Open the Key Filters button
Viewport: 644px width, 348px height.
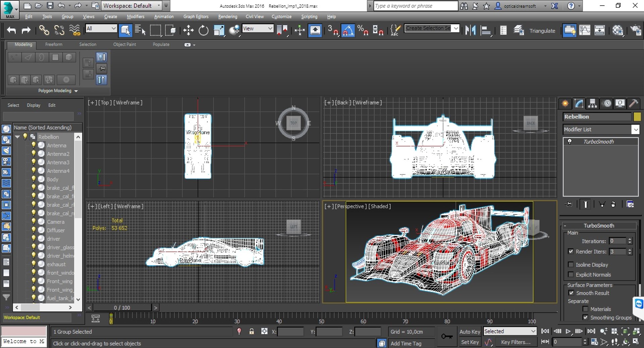[x=516, y=342]
